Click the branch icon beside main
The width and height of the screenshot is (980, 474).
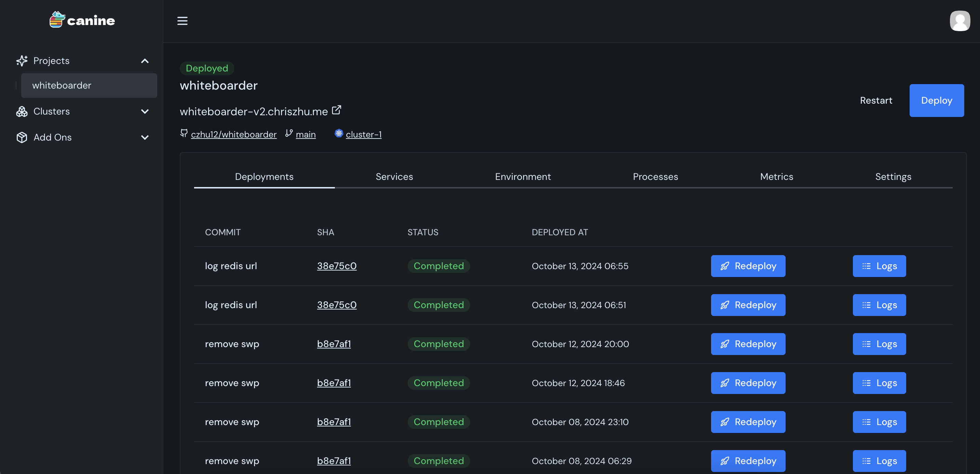289,133
